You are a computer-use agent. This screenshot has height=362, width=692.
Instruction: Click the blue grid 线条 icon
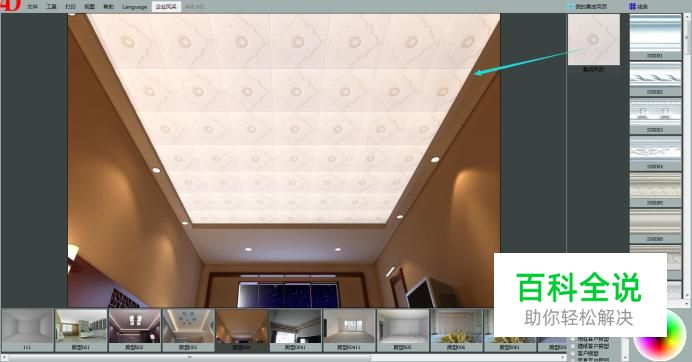pos(632,6)
